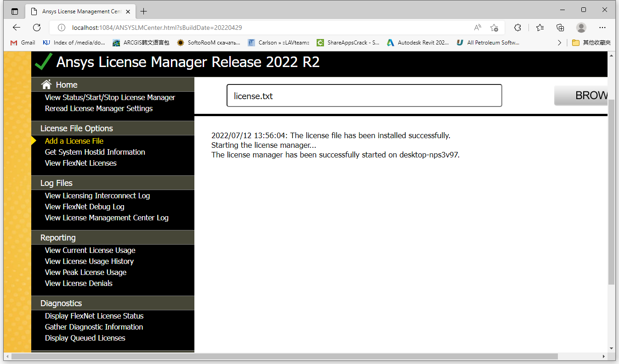This screenshot has height=364, width=619.
Task: Click the scroll right arrow
Action: (x=604, y=356)
